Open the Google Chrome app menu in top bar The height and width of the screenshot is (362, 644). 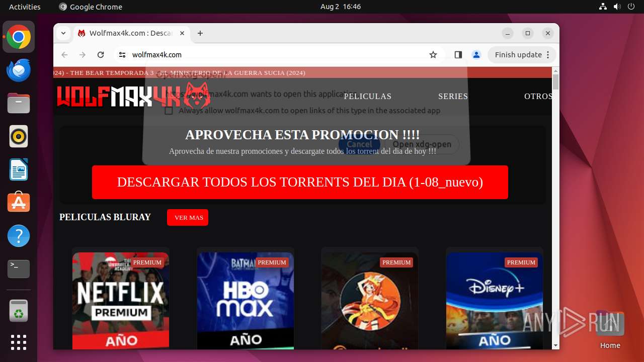[91, 7]
